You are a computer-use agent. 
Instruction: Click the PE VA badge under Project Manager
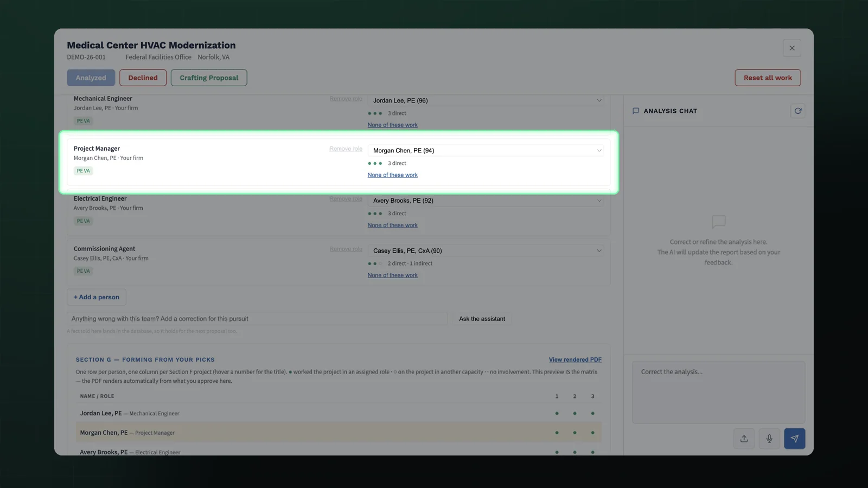click(84, 171)
